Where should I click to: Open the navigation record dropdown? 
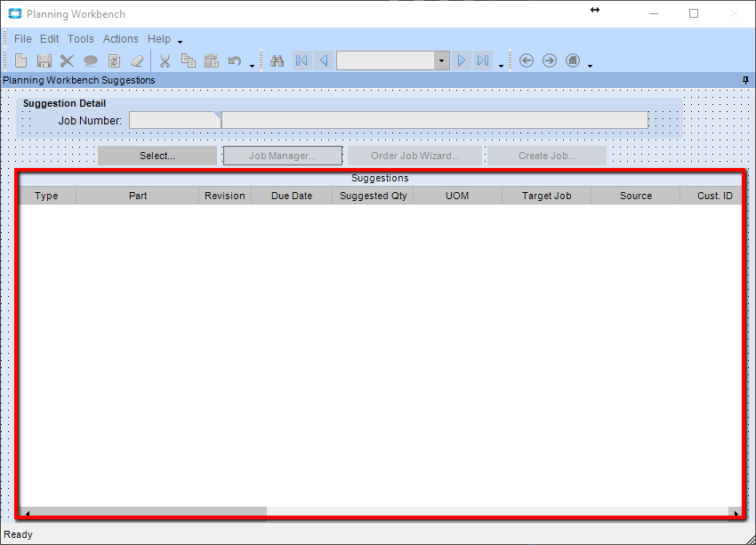pos(442,60)
